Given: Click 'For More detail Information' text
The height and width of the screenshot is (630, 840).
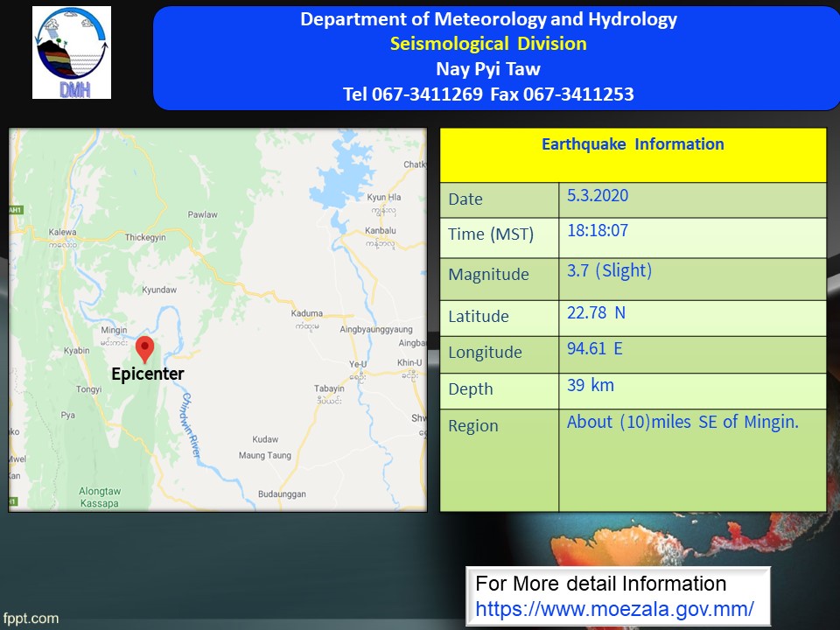Looking at the screenshot, I should pos(600,584).
